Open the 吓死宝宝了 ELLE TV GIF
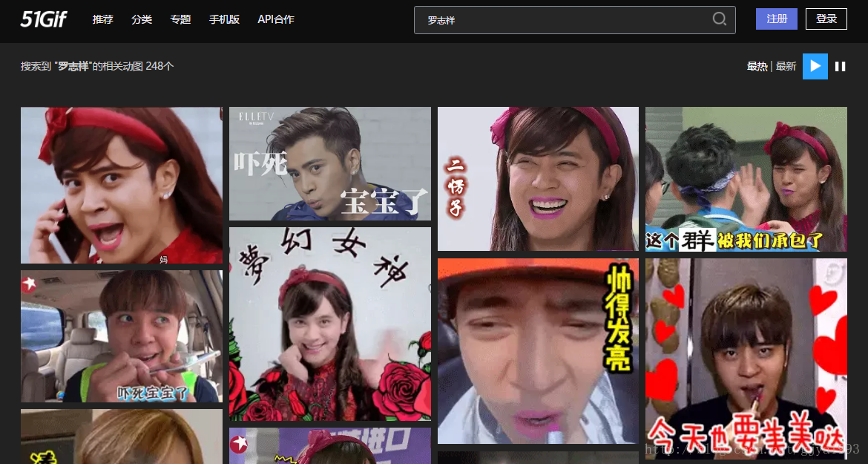 pos(330,163)
